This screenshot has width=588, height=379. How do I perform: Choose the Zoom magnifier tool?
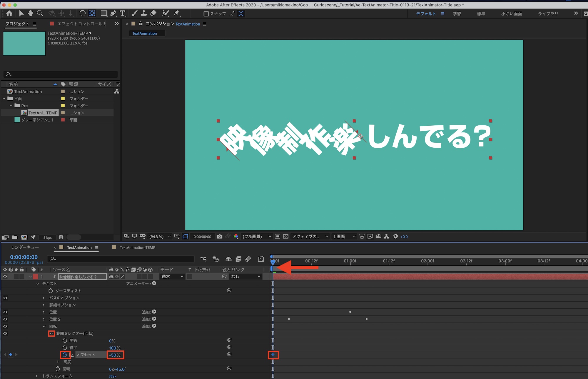click(x=40, y=14)
